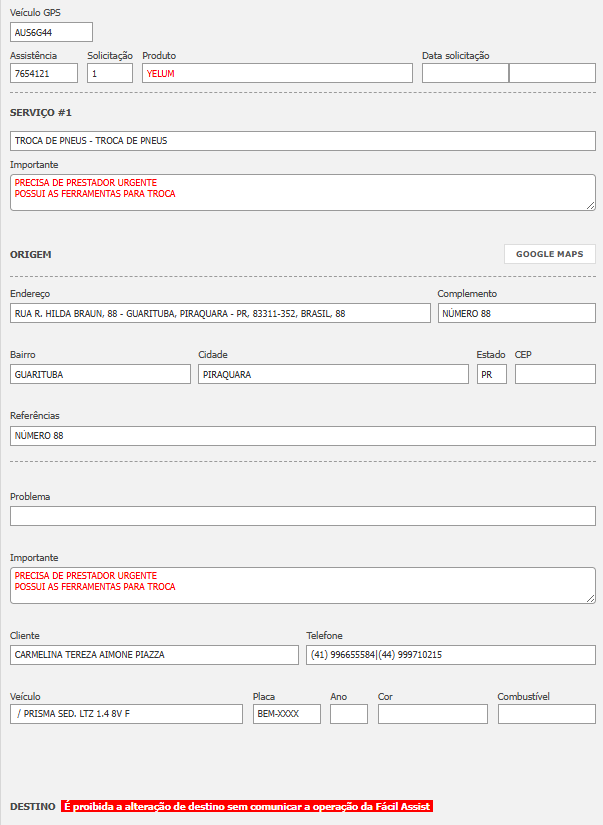Click the Importante textarea under Serviço #1
This screenshot has height=825, width=603.
[x=302, y=192]
